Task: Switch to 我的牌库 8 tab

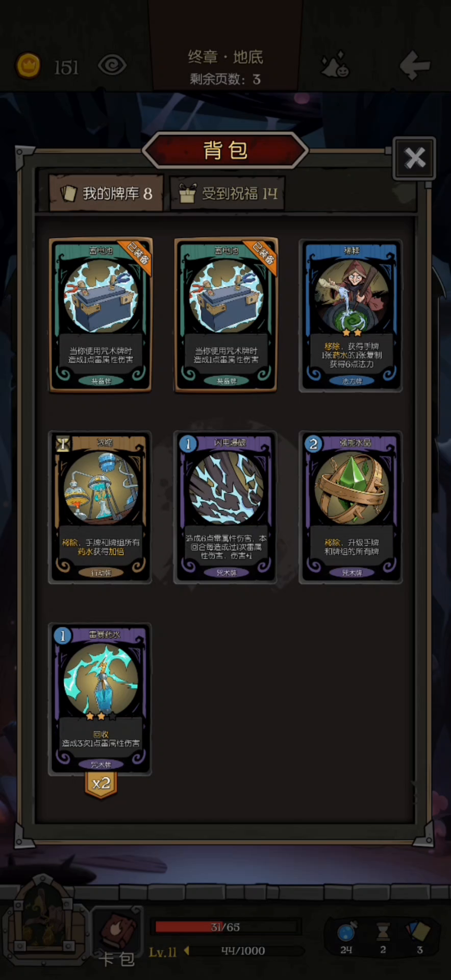Action: 106,193
